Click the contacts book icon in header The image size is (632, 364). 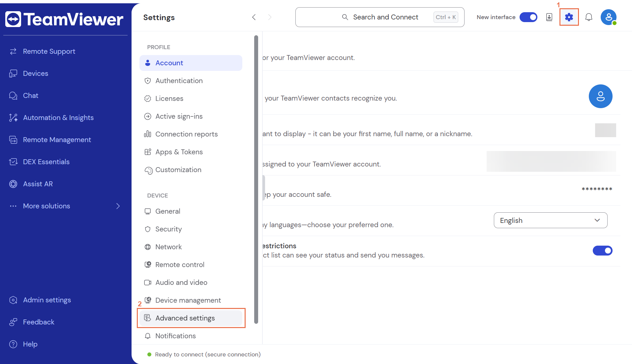tap(549, 17)
